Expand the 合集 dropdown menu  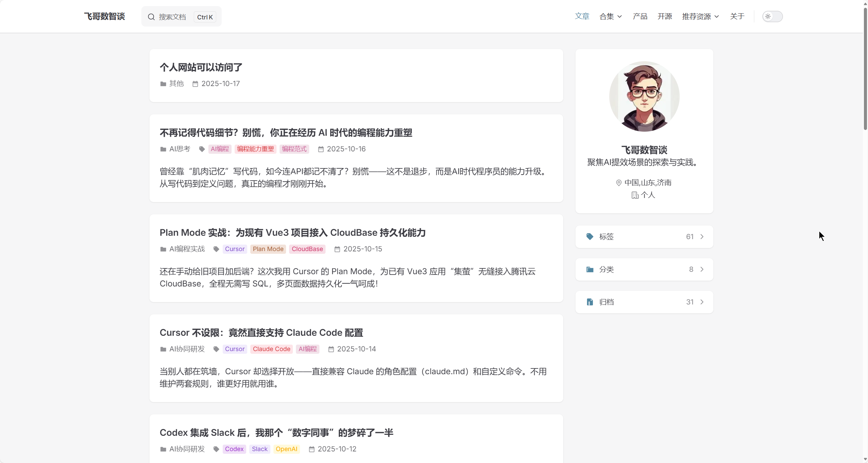[x=611, y=16]
